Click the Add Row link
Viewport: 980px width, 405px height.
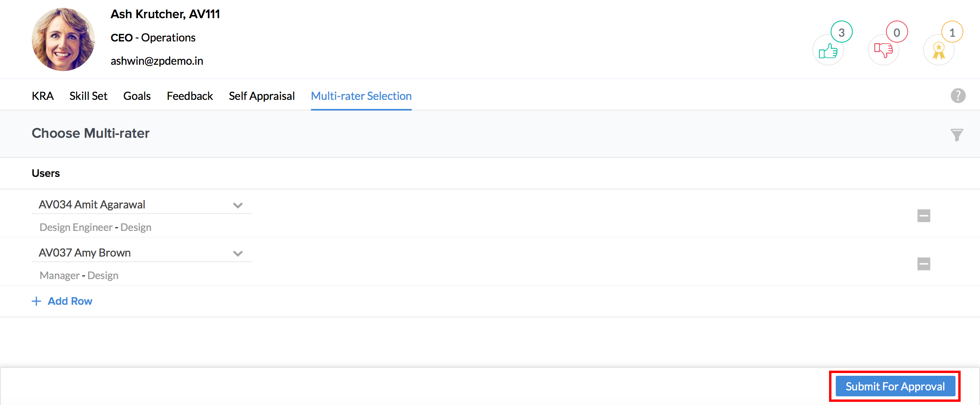coord(70,301)
